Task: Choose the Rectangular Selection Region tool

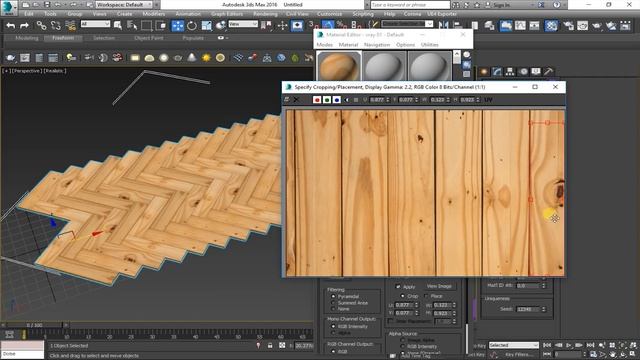Action: (x=146, y=25)
